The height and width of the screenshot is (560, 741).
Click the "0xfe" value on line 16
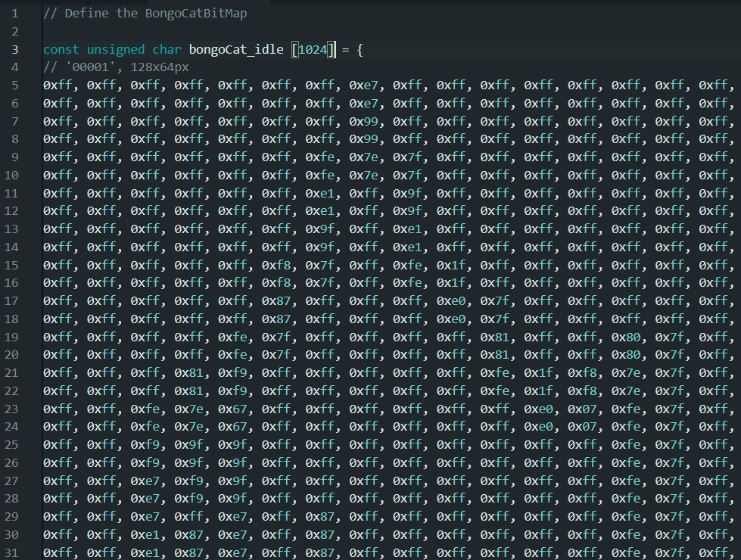407,282
